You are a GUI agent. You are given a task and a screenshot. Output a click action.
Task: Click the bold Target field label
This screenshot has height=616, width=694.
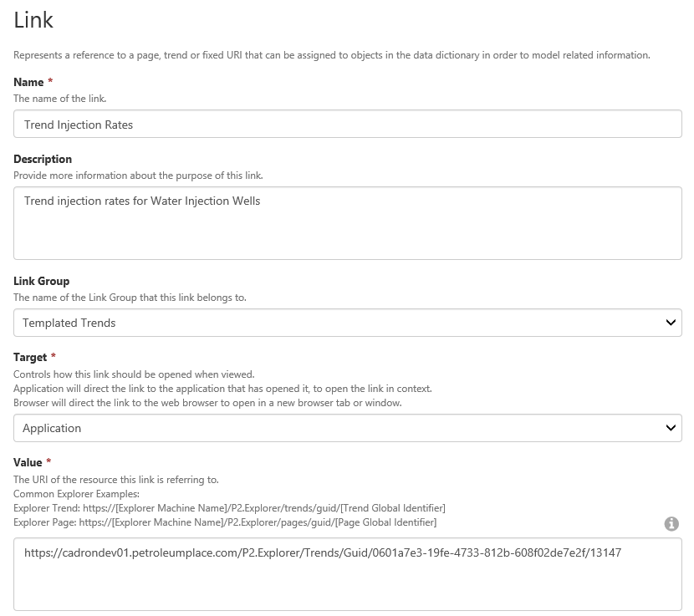coord(30,357)
